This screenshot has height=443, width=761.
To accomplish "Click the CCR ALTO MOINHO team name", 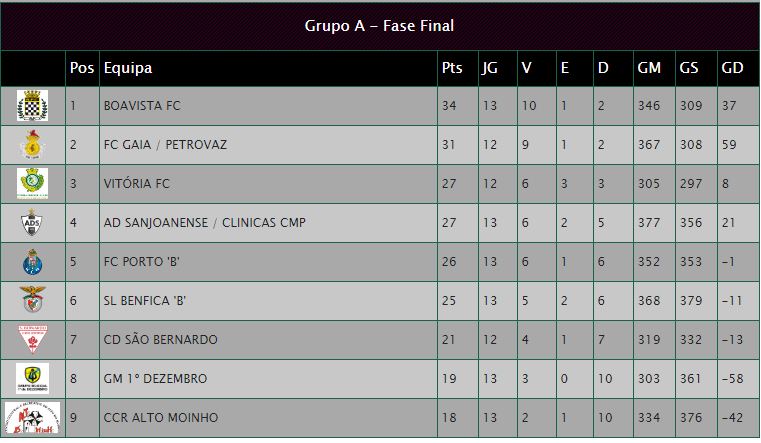I will (160, 418).
